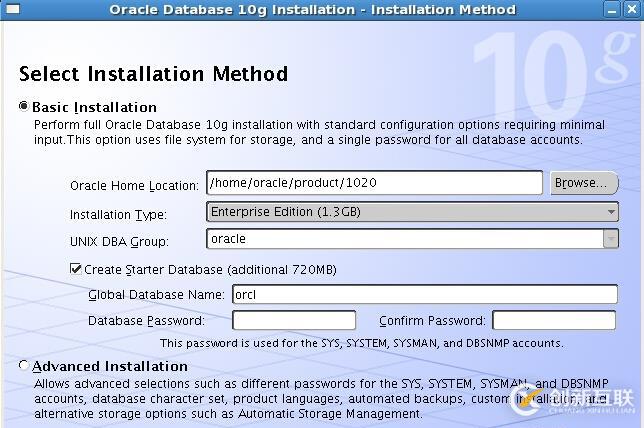
Task: Focus the Oracle Home Location path field
Action: click(x=374, y=183)
